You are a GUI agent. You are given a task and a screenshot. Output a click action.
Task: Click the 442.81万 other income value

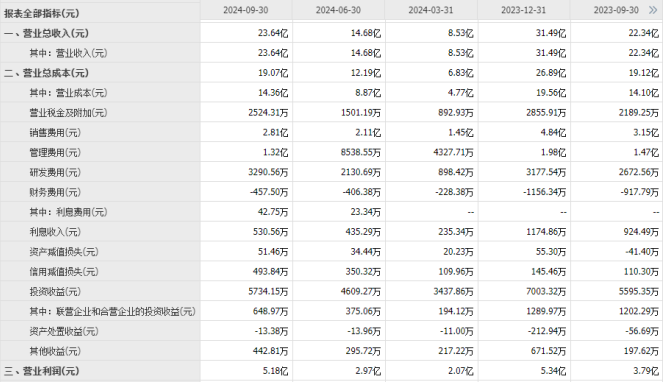271,352
